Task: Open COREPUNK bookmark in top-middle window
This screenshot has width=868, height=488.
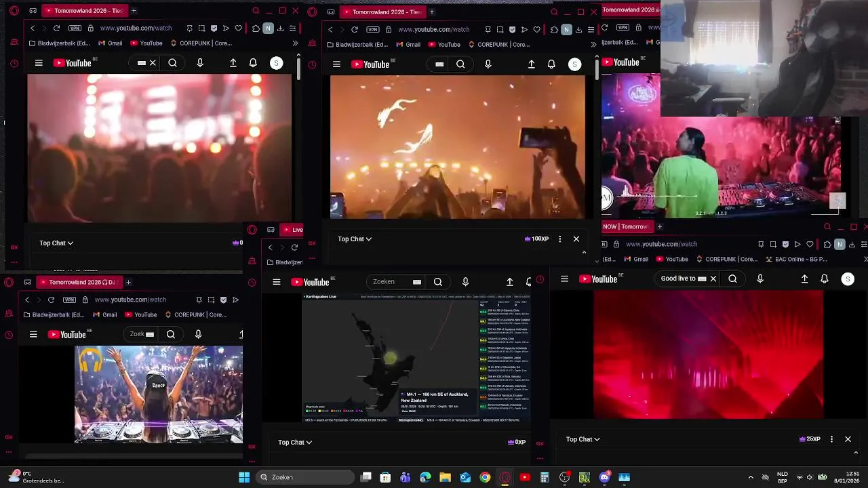Action: click(498, 45)
